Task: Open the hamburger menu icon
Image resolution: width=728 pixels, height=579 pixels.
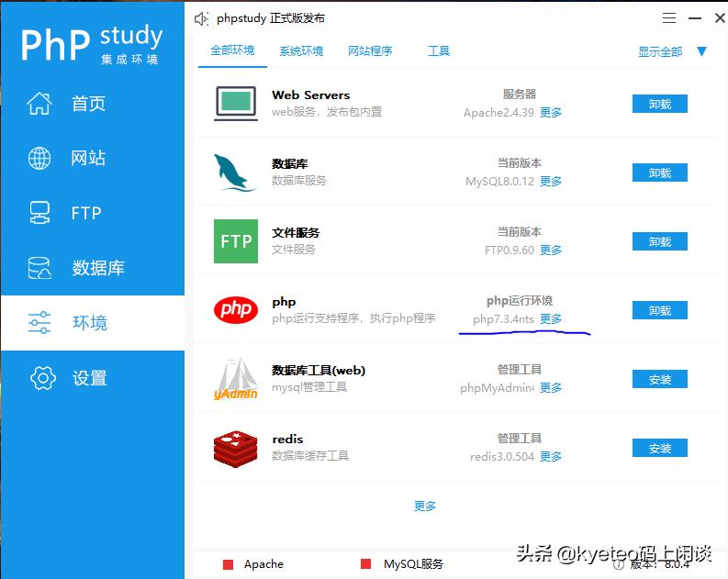Action: coord(669,18)
